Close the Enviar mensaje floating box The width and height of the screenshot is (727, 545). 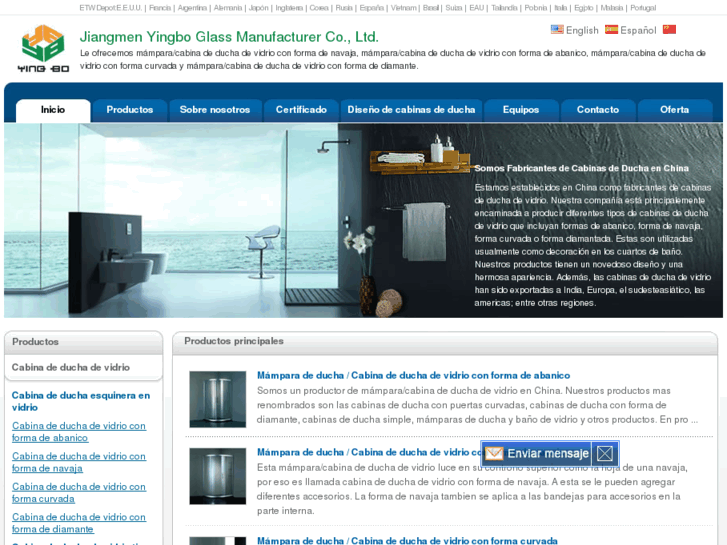pos(605,453)
